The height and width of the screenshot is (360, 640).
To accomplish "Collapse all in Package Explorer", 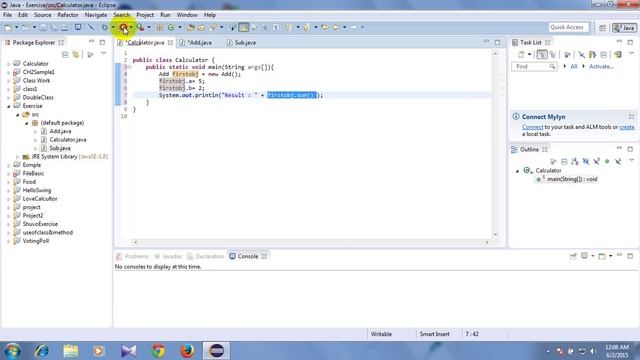I will coord(65,54).
